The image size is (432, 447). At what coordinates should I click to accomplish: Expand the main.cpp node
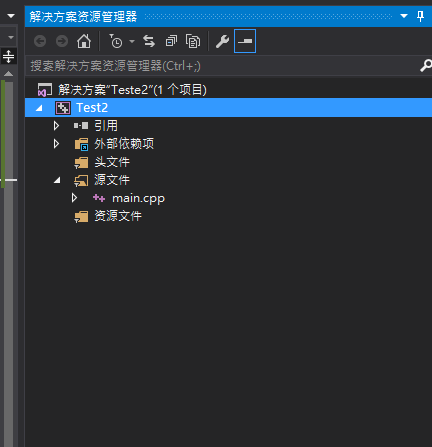tap(74, 198)
